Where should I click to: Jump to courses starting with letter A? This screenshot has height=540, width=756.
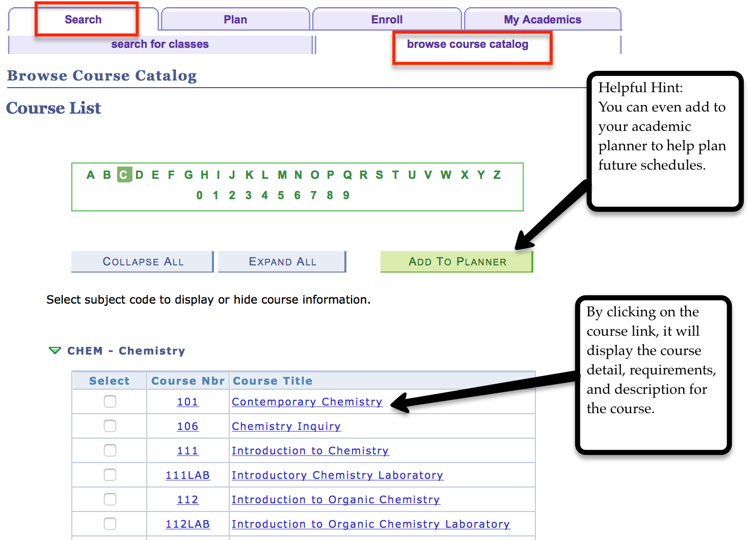[x=91, y=175]
